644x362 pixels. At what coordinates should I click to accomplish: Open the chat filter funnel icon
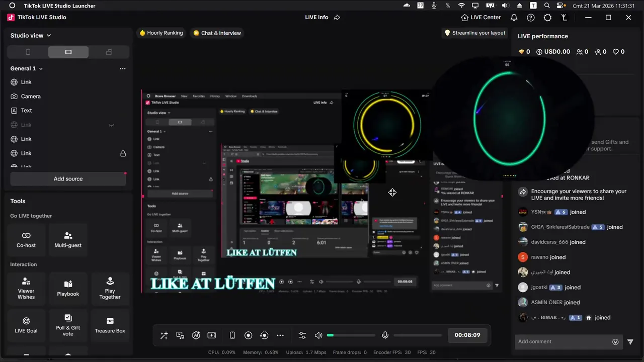coord(630,342)
